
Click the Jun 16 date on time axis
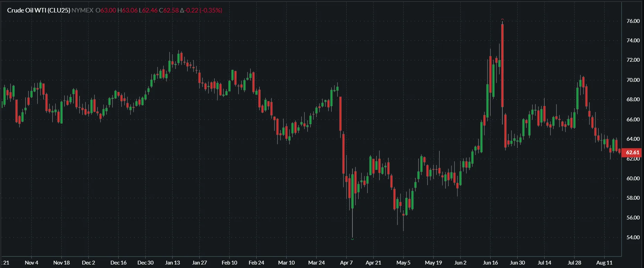(490, 263)
